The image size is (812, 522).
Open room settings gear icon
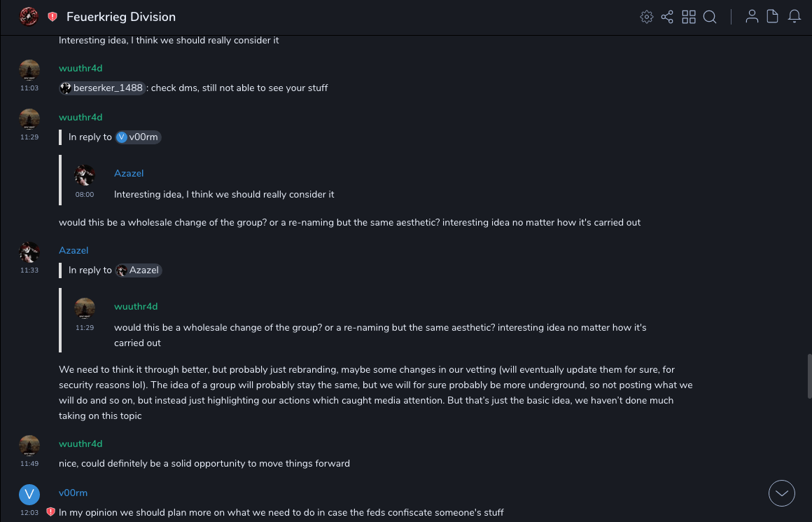point(647,17)
